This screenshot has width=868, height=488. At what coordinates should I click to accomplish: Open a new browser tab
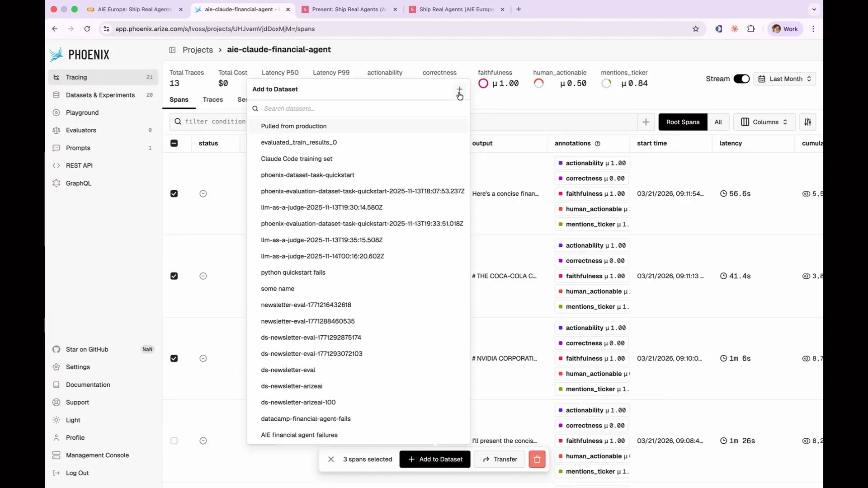click(519, 9)
